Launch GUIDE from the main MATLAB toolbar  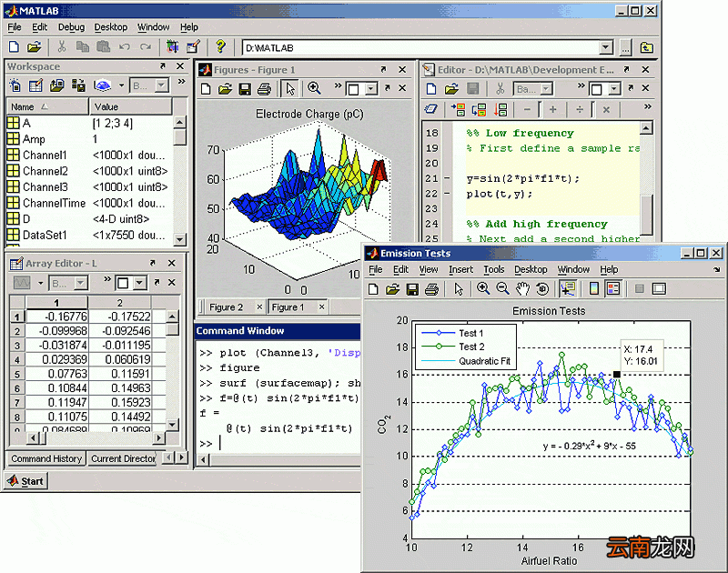point(193,46)
